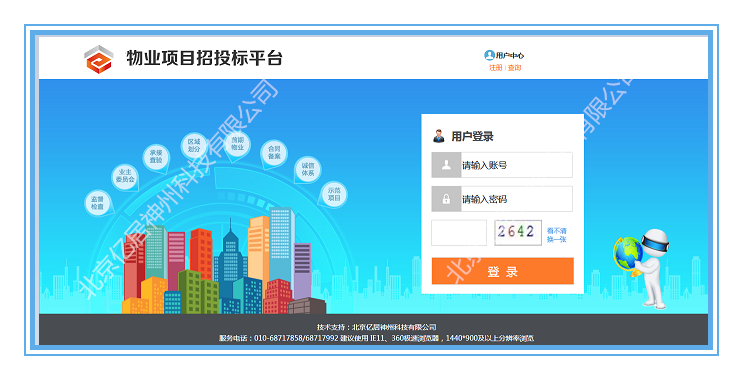Image resolution: width=743 pixels, height=380 pixels.
Task: Click the robot holding globe mascot
Action: 643,268
